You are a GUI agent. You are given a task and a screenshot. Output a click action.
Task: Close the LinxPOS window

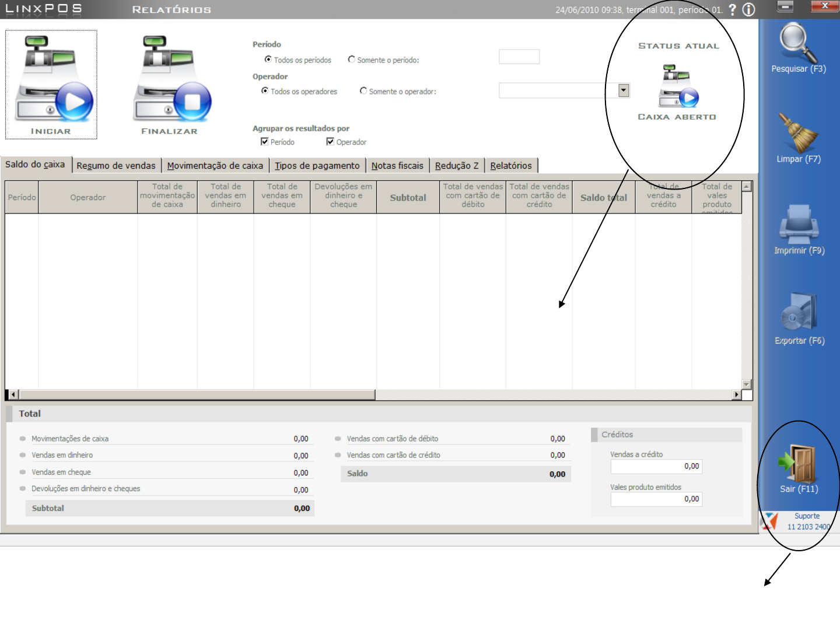pos(825,6)
